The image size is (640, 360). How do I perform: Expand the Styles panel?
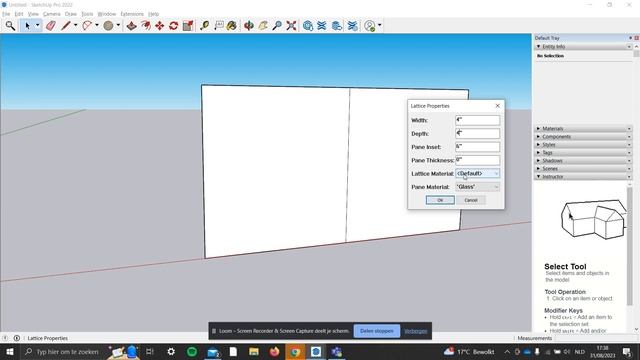point(583,144)
